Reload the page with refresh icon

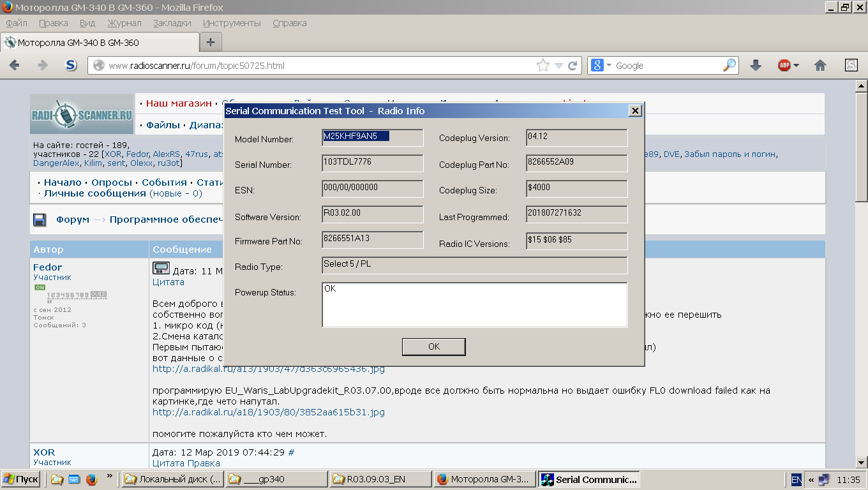tap(572, 66)
